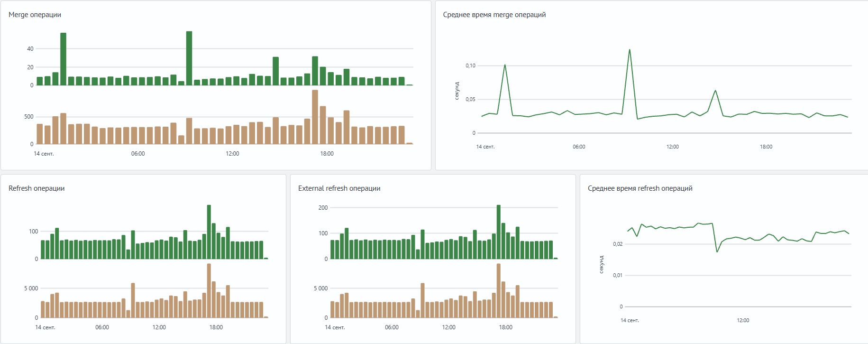
Task: Click 18:00 on the Merge операции time axis
Action: pos(327,154)
